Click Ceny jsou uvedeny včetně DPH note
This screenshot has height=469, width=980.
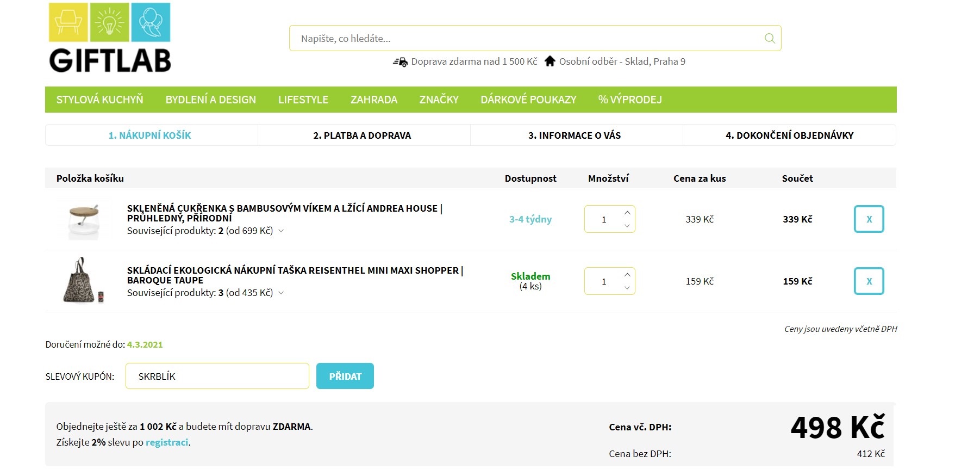(840, 329)
